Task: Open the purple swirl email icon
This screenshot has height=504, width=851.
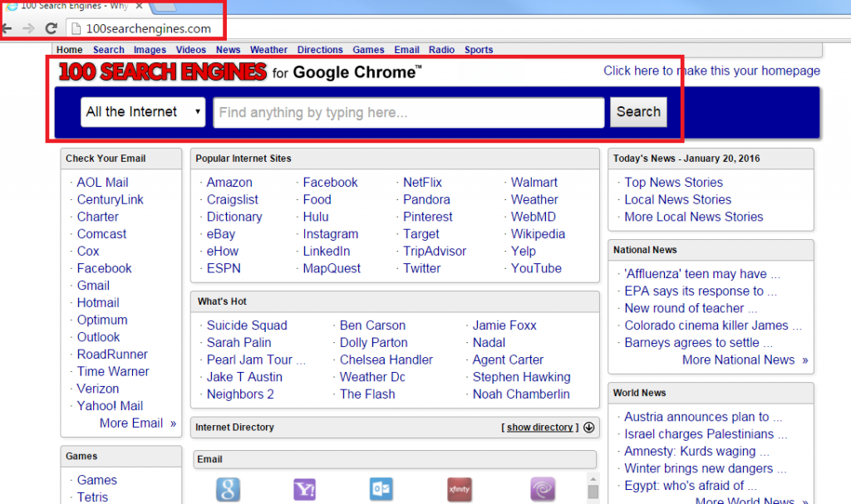Action: [542, 489]
